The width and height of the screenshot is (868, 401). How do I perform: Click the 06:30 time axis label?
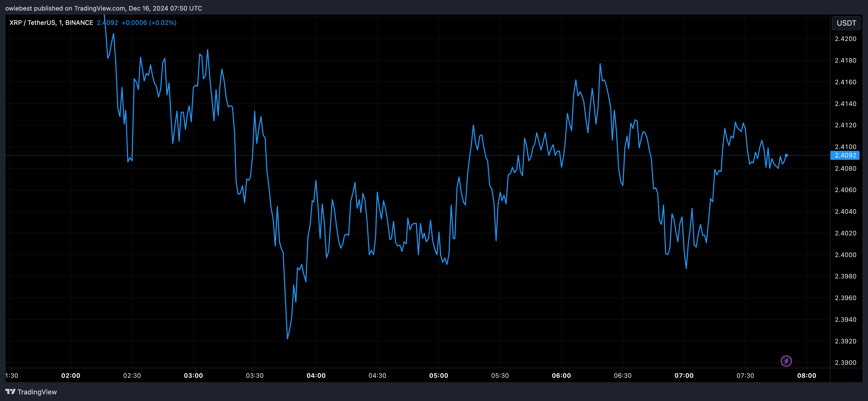pyautogui.click(x=623, y=375)
